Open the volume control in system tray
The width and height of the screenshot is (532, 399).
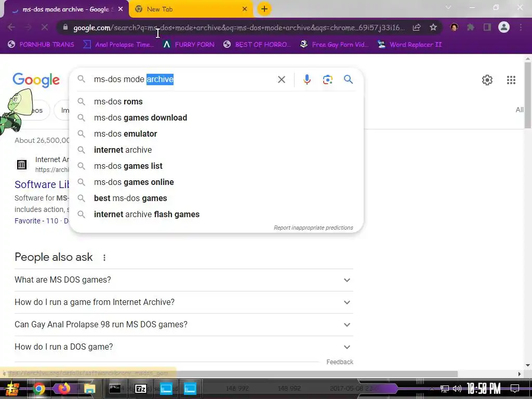(x=457, y=389)
